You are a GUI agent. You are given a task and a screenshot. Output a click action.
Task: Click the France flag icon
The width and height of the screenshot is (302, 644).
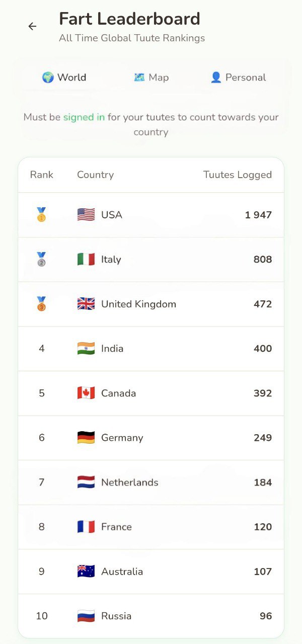tap(86, 527)
